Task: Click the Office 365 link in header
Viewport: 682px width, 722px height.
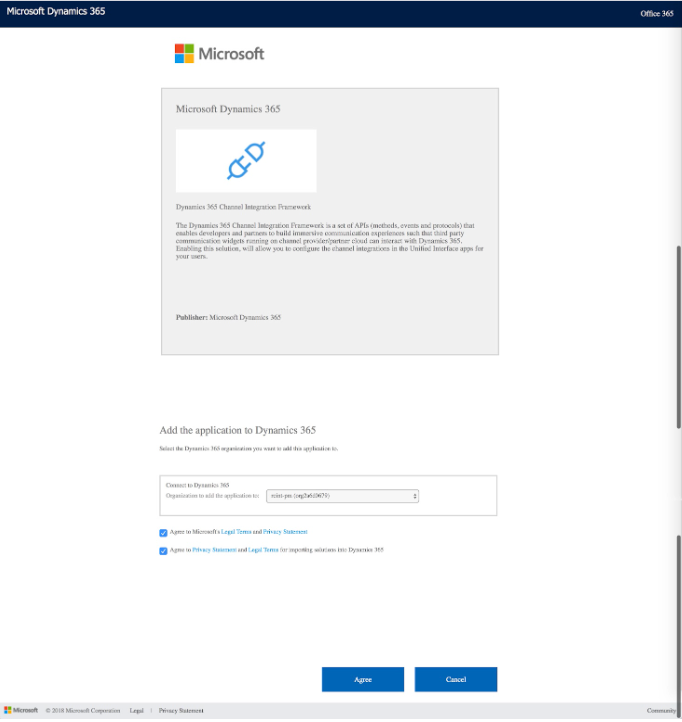Action: pyautogui.click(x=657, y=14)
